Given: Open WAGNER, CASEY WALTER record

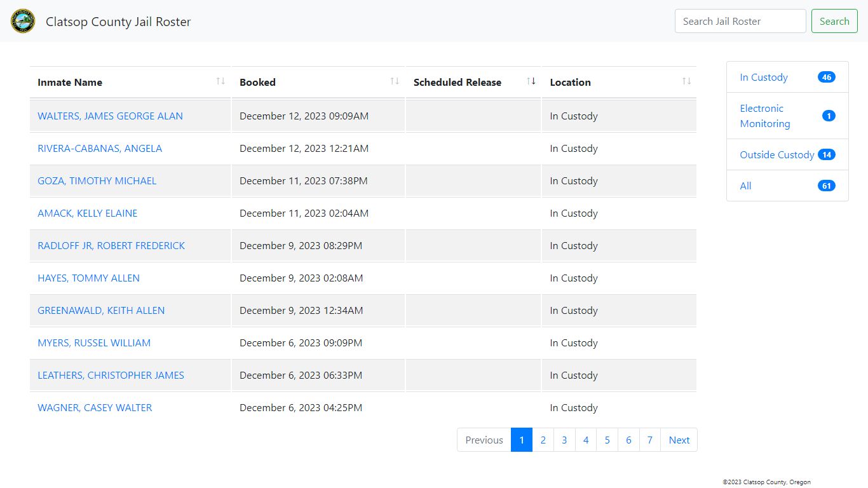Looking at the screenshot, I should [x=95, y=408].
